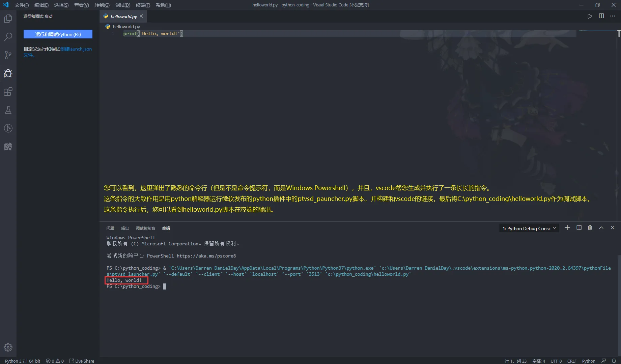Image resolution: width=621 pixels, height=364 pixels.
Task: Kill the terminal with trash icon
Action: [590, 228]
